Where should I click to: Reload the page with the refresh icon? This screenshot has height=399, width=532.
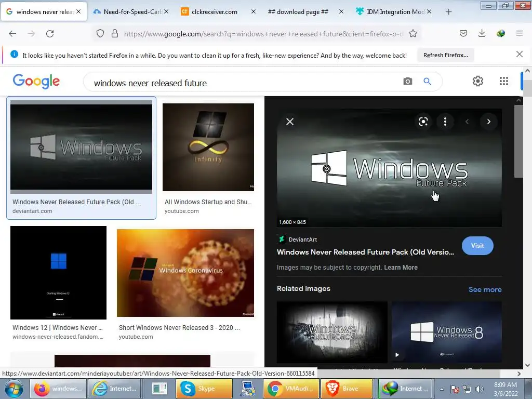pos(50,34)
